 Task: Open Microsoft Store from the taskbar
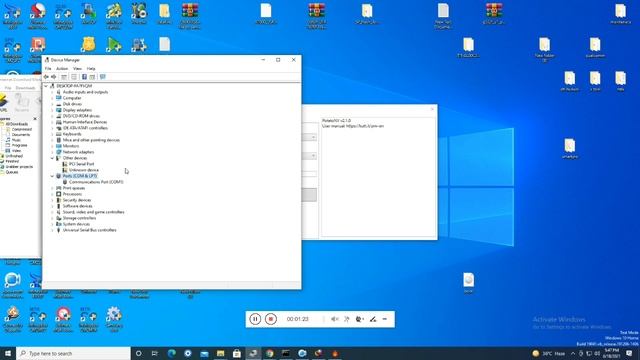237,353
